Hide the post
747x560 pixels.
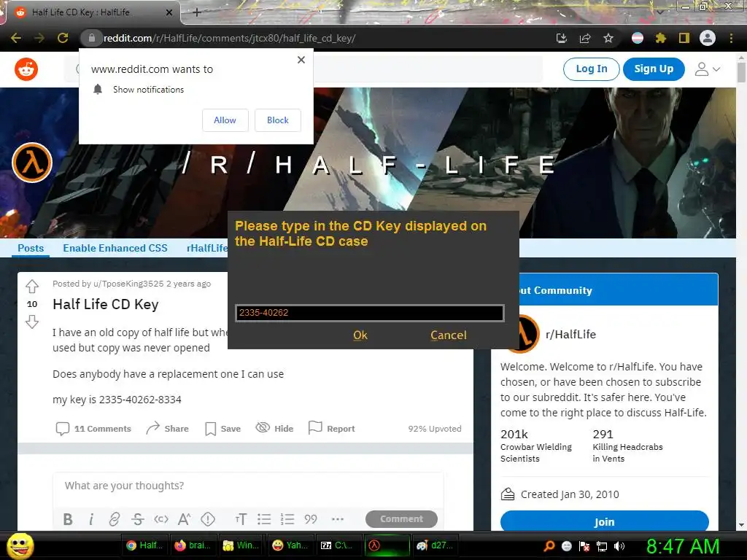click(274, 429)
